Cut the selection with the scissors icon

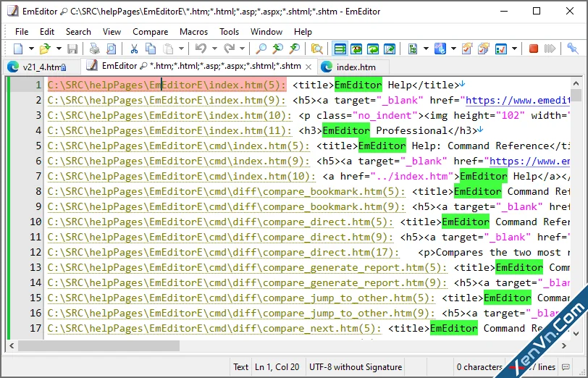(134, 49)
